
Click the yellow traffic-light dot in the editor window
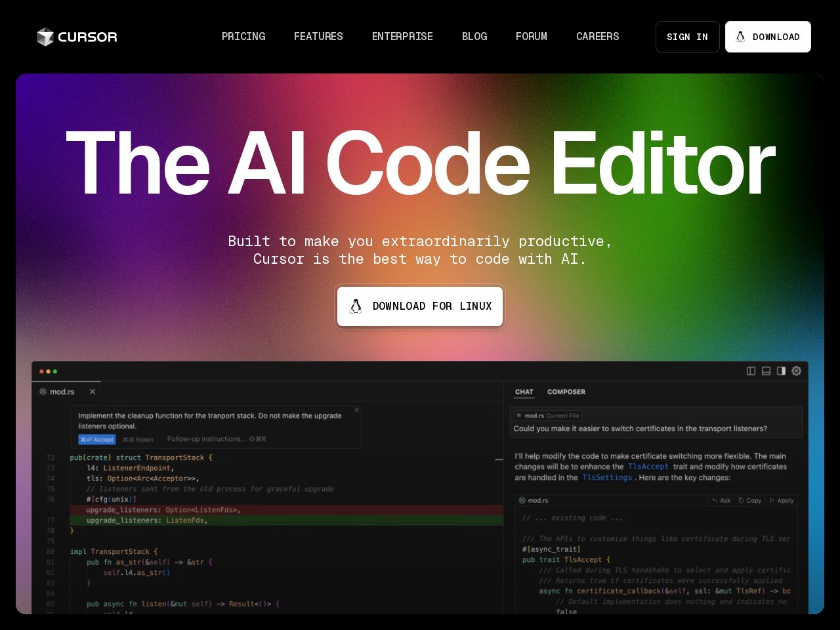[48, 371]
